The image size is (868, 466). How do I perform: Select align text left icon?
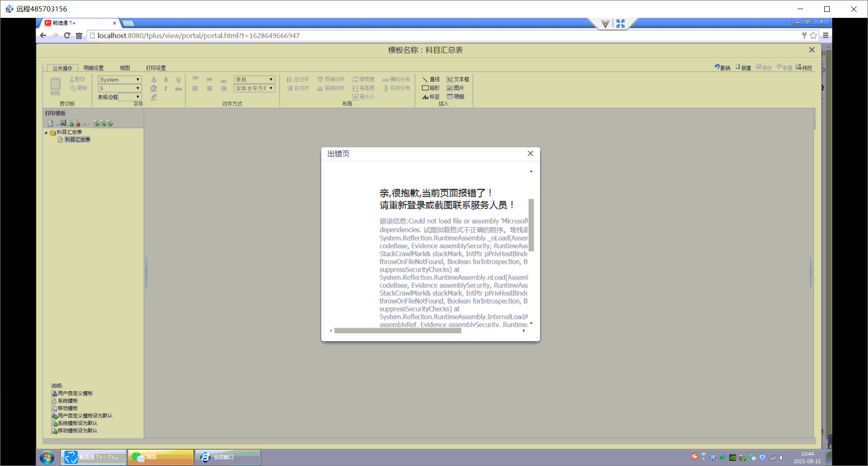[195, 88]
